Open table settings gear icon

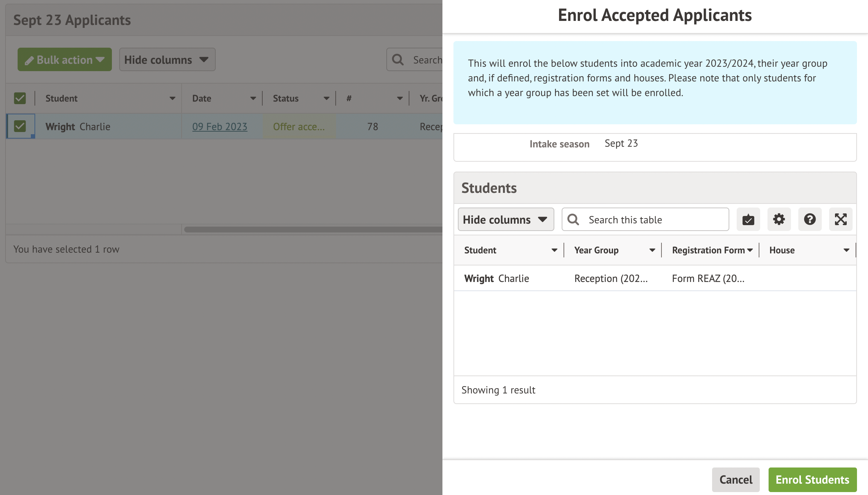[x=779, y=220]
